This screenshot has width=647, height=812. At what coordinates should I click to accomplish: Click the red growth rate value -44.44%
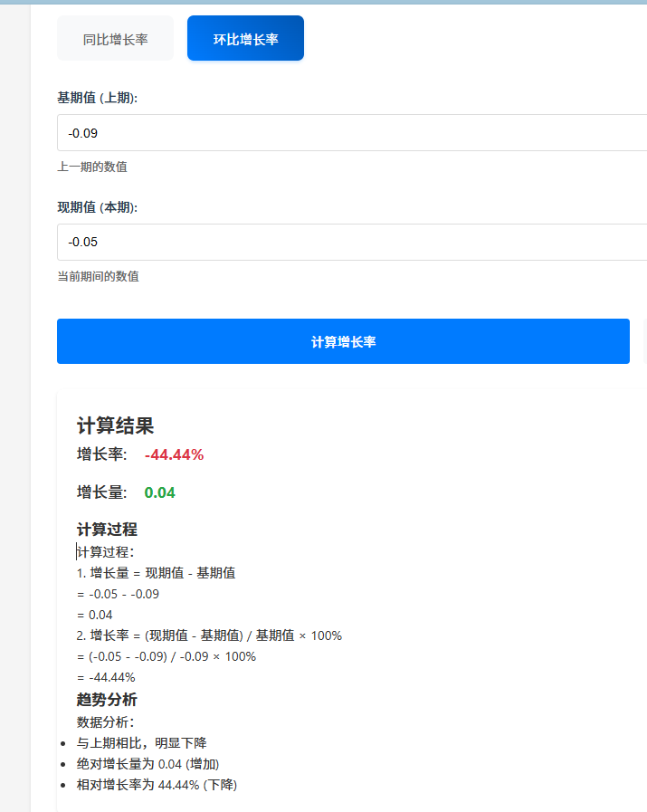coord(174,454)
